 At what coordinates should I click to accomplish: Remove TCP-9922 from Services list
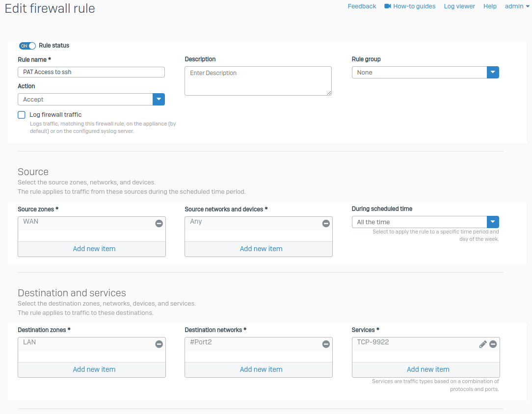point(493,344)
